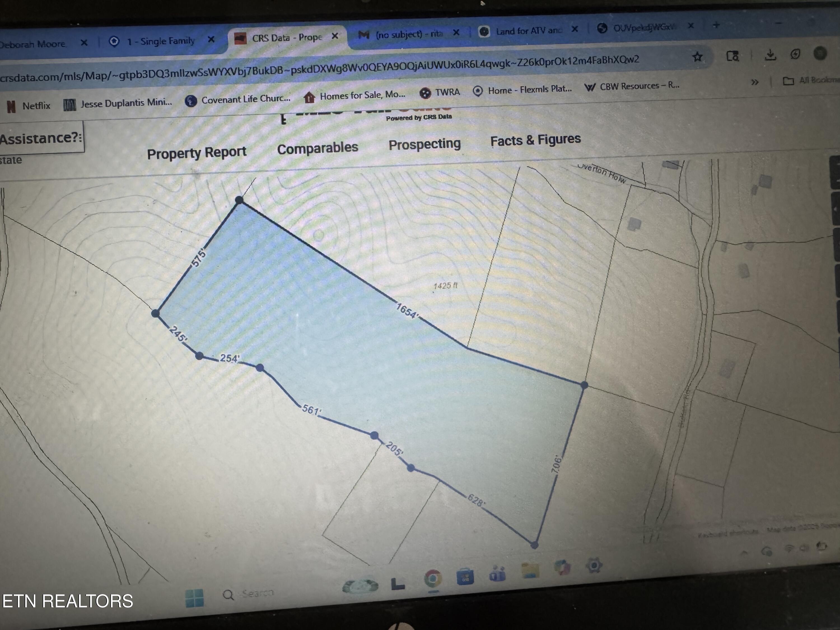Click the 561' boundary label
Viewport: 840px width, 630px height.
[311, 410]
